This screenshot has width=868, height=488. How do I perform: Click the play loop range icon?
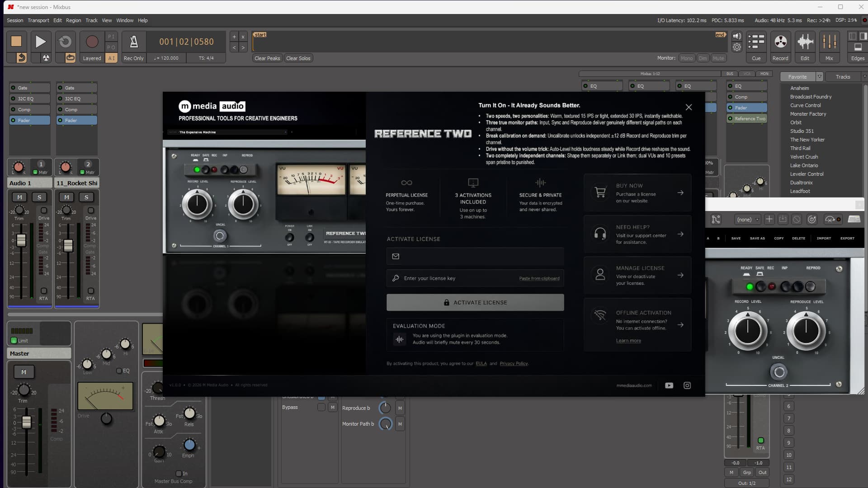click(65, 41)
